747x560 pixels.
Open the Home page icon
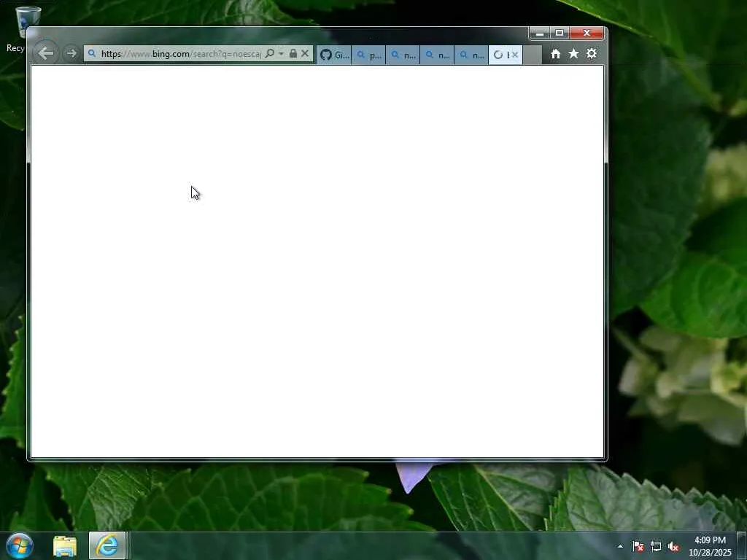point(555,54)
